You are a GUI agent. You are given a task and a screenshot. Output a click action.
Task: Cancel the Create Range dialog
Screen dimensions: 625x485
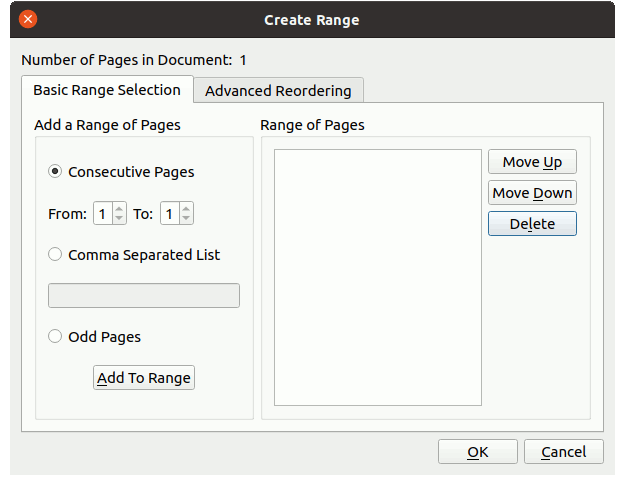pos(563,452)
